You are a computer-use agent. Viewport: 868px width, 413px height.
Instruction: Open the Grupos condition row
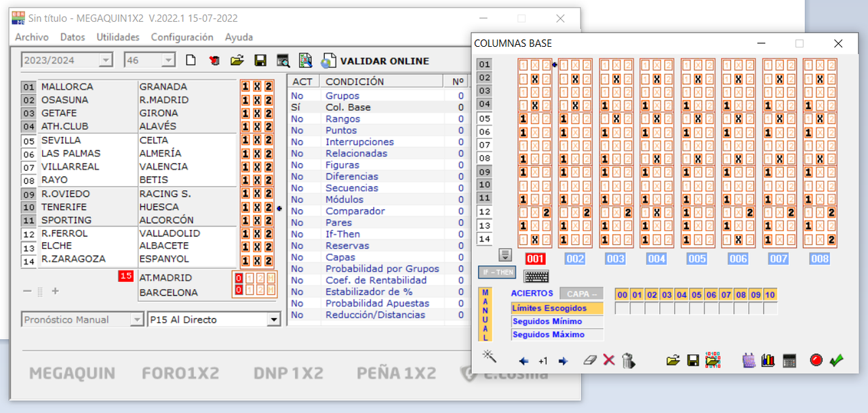378,96
